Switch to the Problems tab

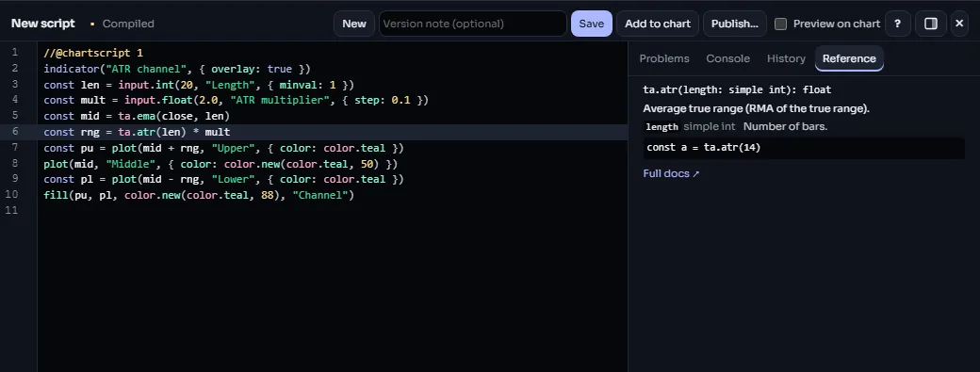(663, 58)
